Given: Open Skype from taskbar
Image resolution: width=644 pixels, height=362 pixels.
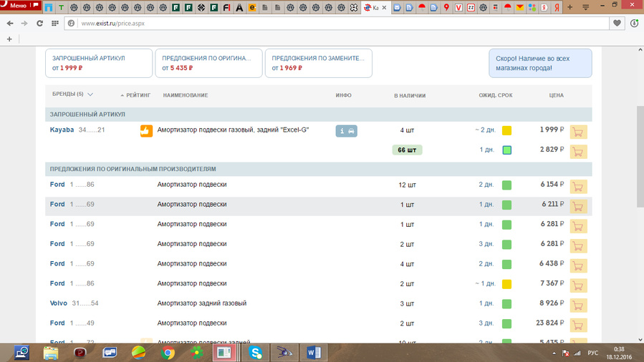Looking at the screenshot, I should point(255,353).
